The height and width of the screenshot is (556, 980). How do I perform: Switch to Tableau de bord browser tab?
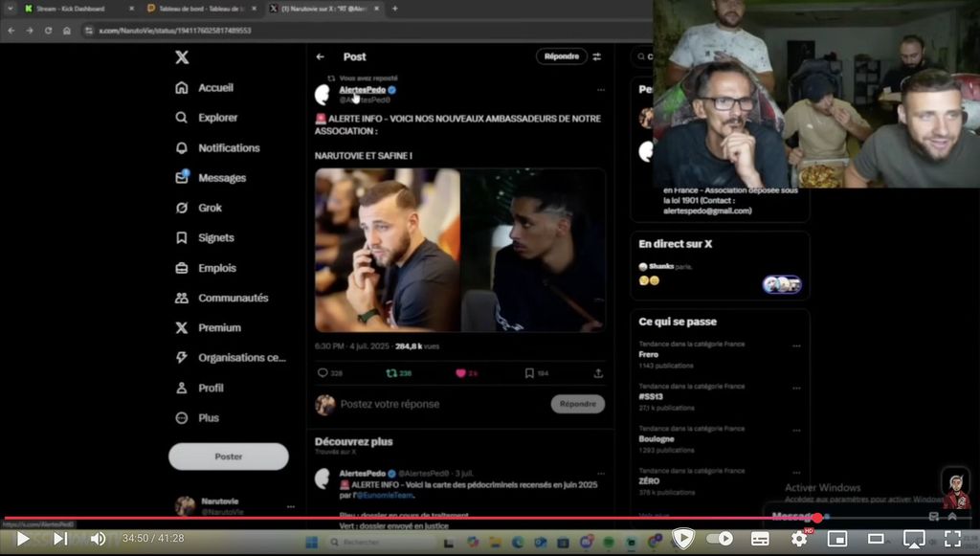[200, 9]
